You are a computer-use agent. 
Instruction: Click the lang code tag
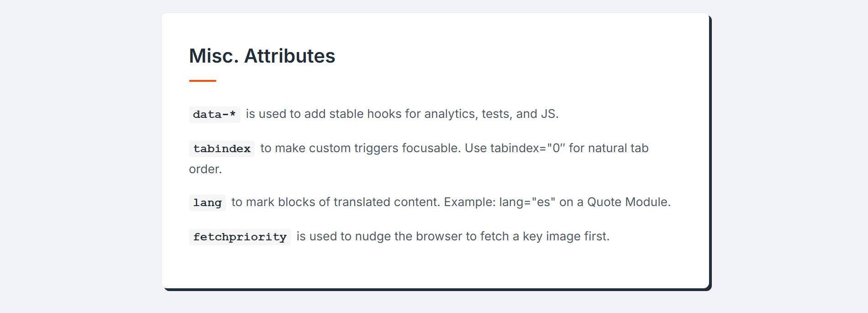tap(207, 202)
